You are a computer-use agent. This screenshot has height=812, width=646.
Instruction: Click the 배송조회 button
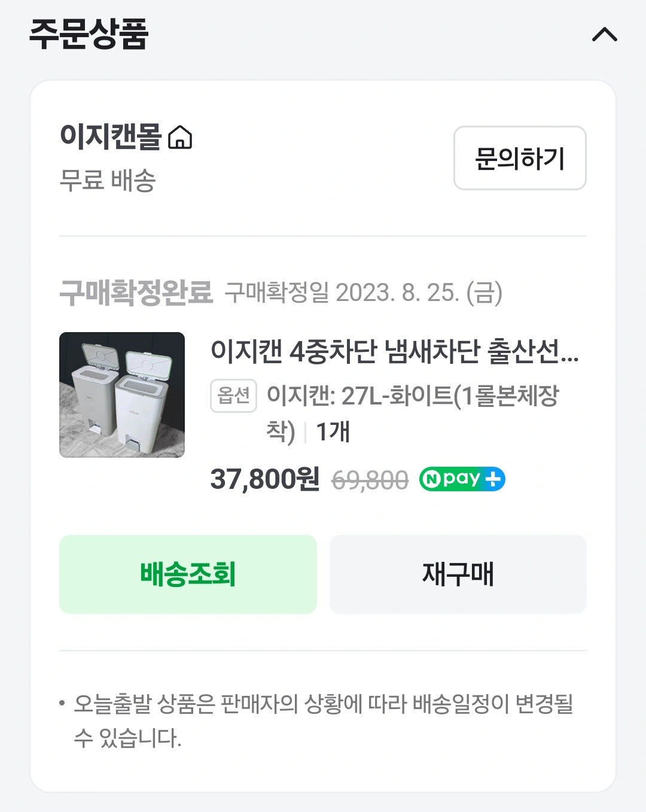[x=188, y=574]
